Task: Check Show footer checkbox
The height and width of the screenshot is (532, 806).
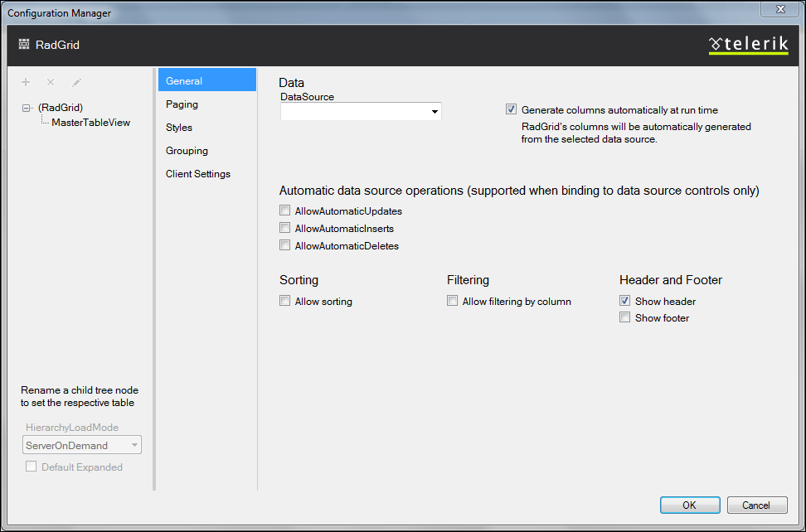Action: 624,317
